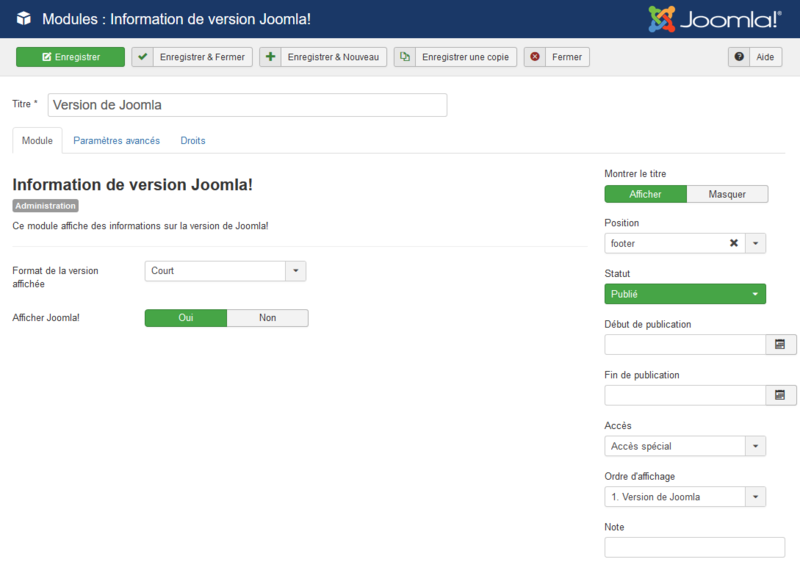
Task: Click the Administration badge
Action: point(45,206)
